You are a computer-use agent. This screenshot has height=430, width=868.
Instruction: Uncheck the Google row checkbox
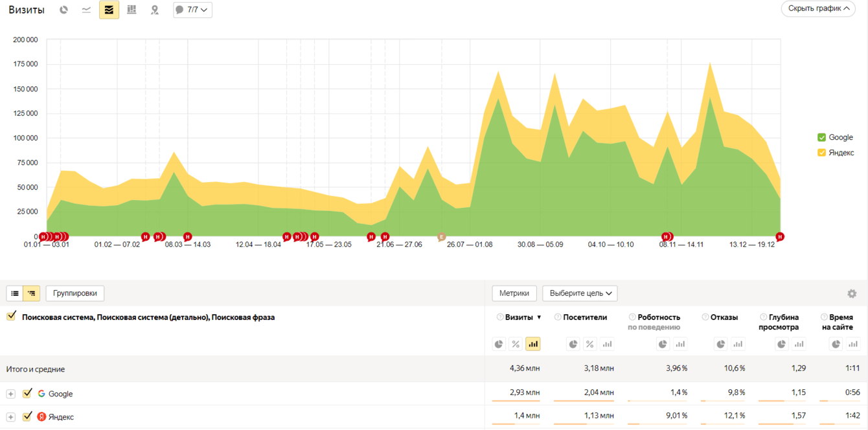[x=27, y=393]
